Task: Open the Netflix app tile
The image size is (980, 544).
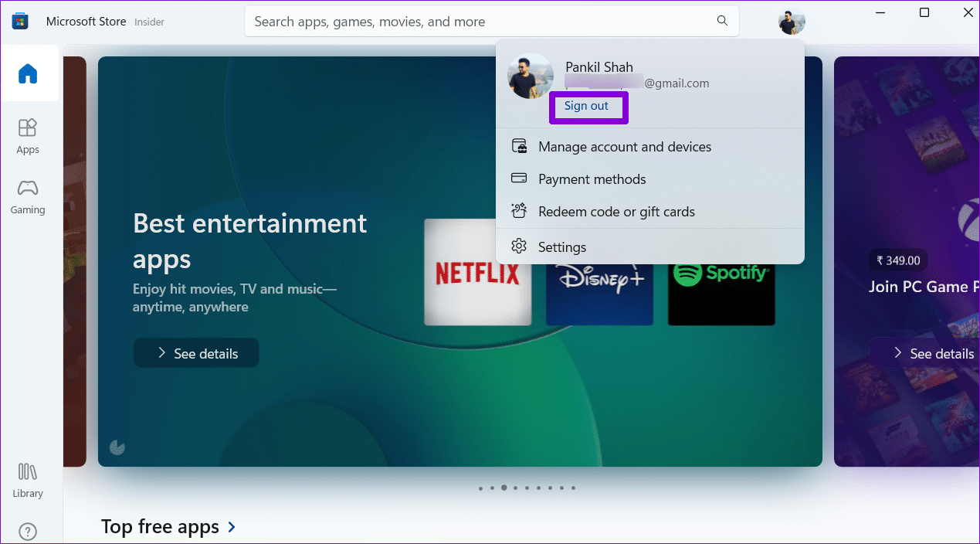Action: 478,272
